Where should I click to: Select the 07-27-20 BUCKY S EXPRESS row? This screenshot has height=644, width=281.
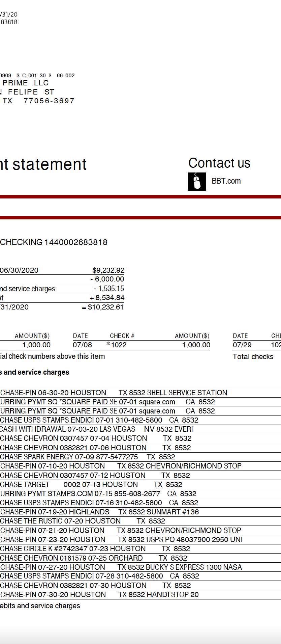point(140,567)
